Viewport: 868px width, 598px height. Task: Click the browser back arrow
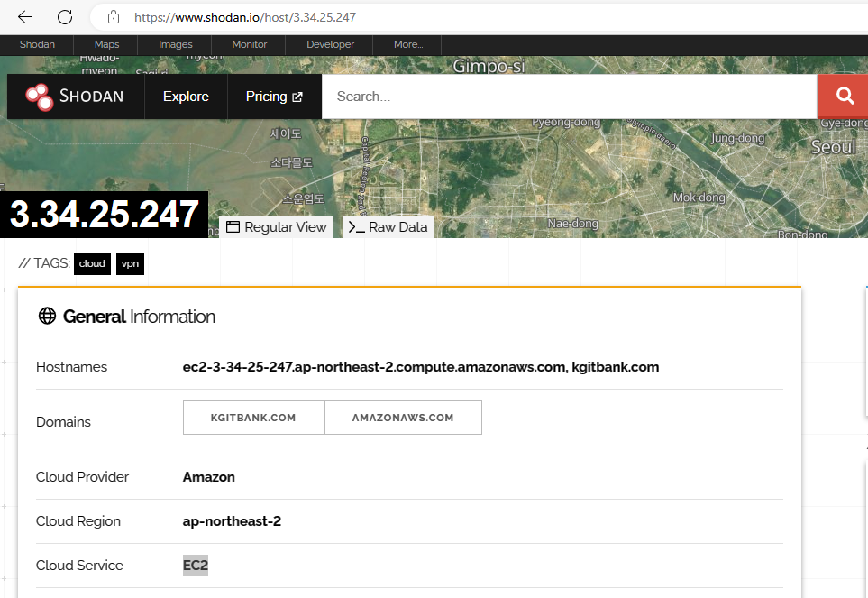(25, 17)
